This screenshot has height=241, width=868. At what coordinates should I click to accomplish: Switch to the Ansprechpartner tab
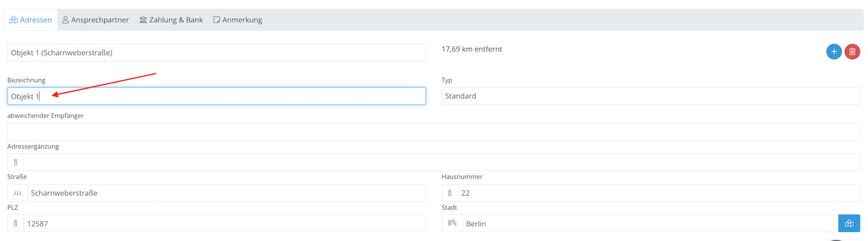[x=95, y=20]
